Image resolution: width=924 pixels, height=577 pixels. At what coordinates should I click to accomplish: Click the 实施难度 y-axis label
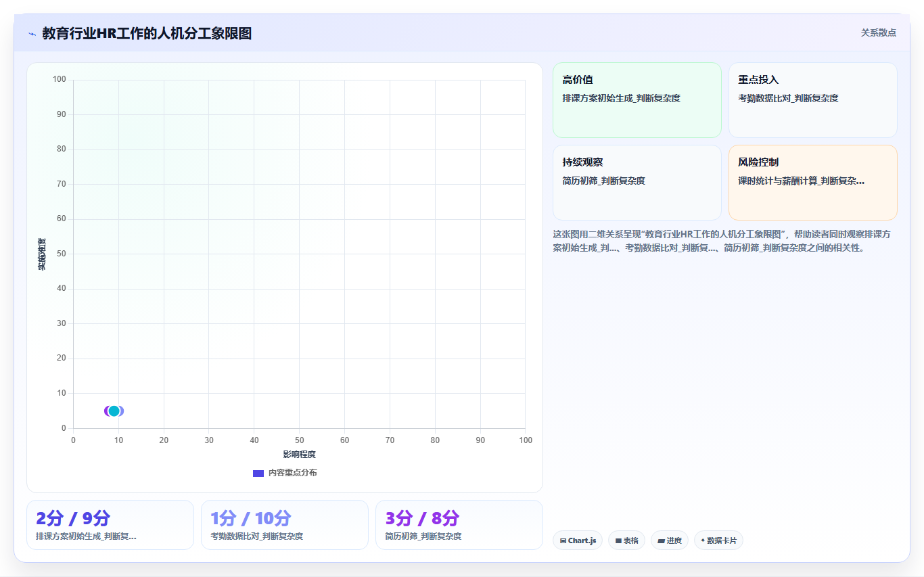[x=42, y=254]
